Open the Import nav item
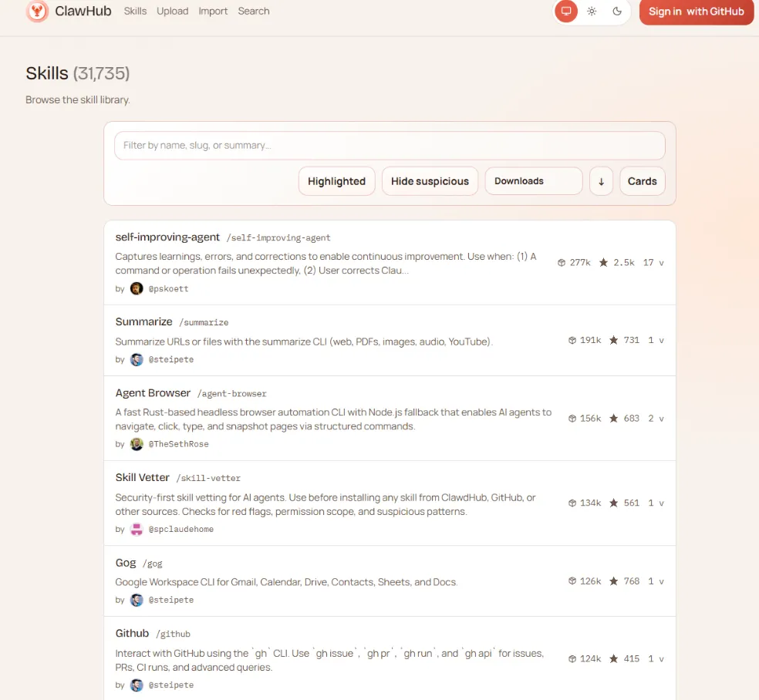759x700 pixels. point(213,11)
